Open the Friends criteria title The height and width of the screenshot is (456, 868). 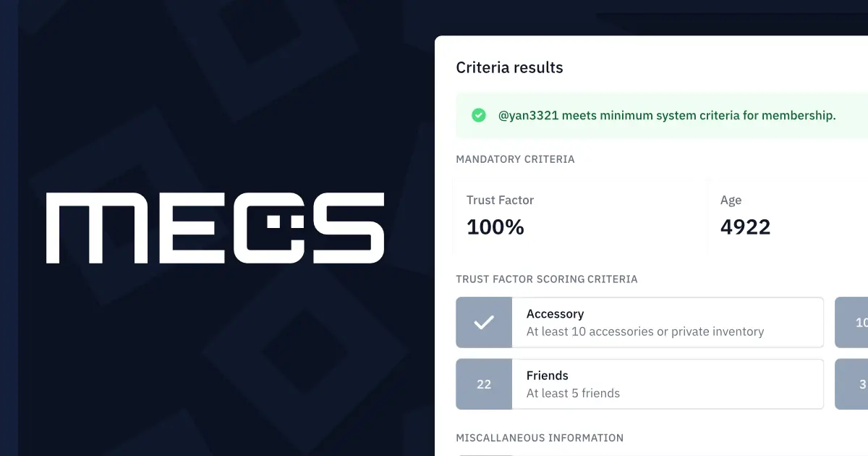point(547,376)
